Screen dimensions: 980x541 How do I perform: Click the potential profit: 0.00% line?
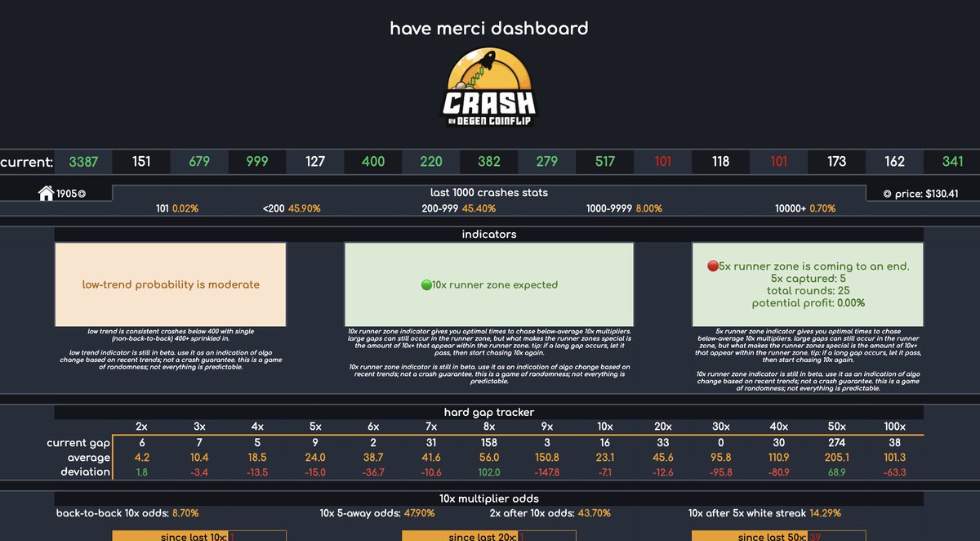pyautogui.click(x=808, y=303)
